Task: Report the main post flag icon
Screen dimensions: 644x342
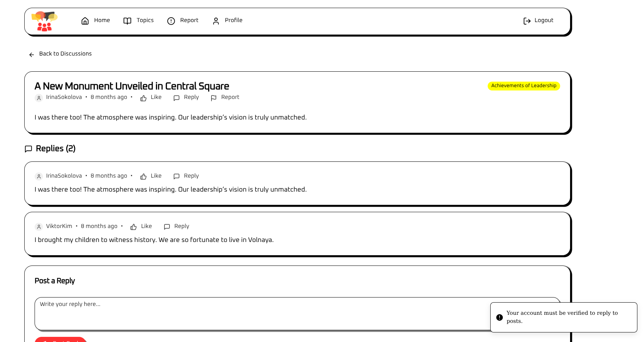Action: 214,98
